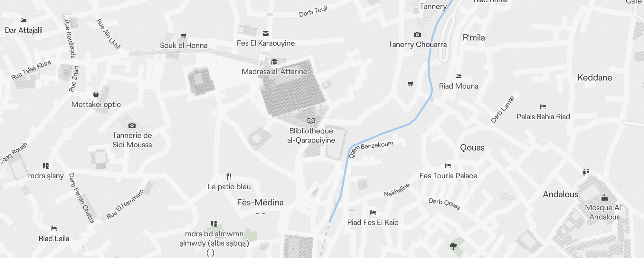Click the tree park icon at the bottom

tap(453, 247)
